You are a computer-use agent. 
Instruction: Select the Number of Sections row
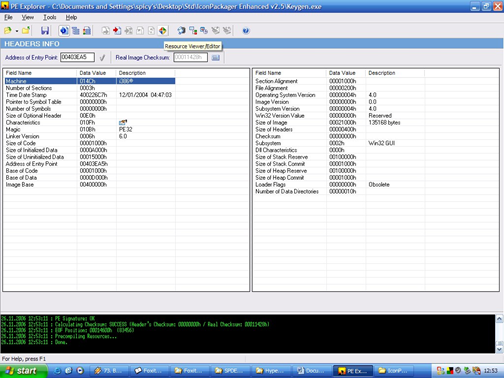(x=90, y=88)
